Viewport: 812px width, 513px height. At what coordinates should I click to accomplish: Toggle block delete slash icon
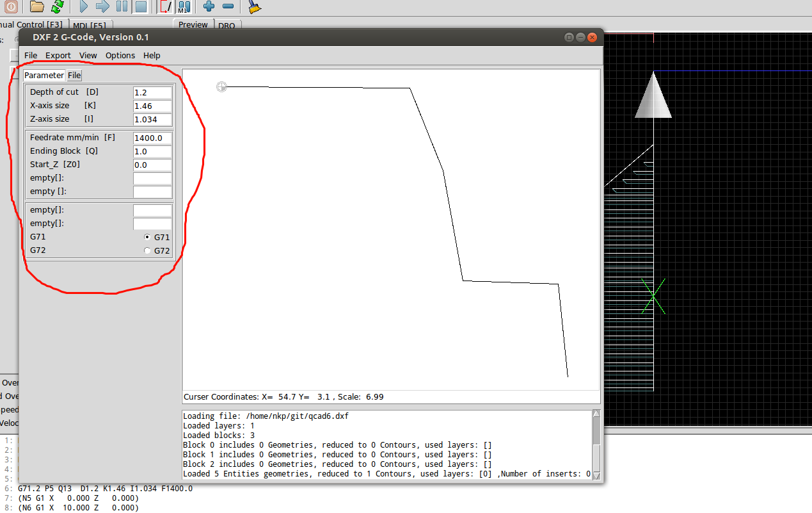[165, 7]
